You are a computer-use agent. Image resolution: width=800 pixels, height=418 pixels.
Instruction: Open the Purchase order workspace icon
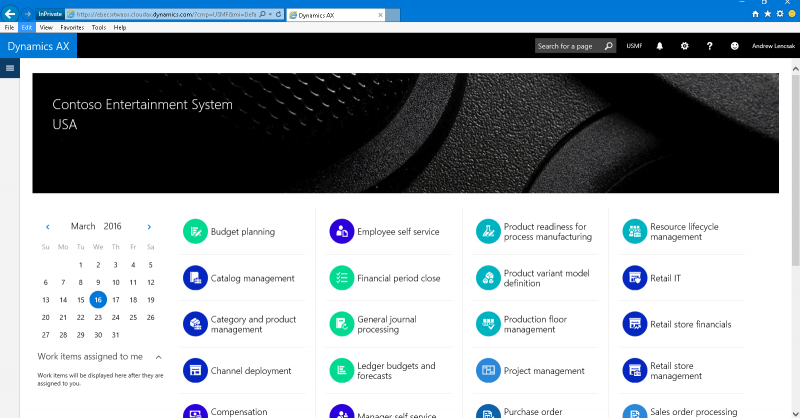click(488, 411)
